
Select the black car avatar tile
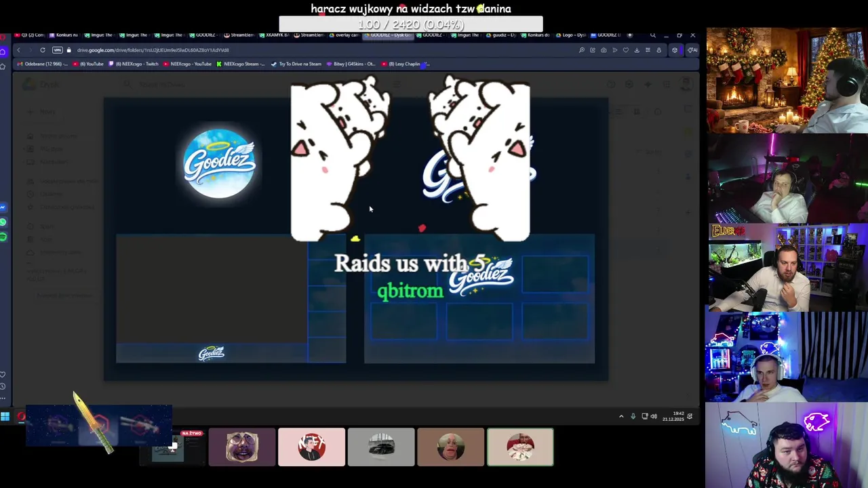tap(381, 447)
